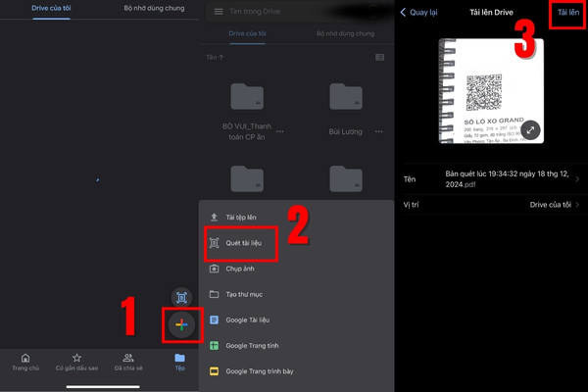Screen dimensions: 588x392
Task: Change location Drive của tôi in Vị trí row
Action: pyautogui.click(x=550, y=205)
